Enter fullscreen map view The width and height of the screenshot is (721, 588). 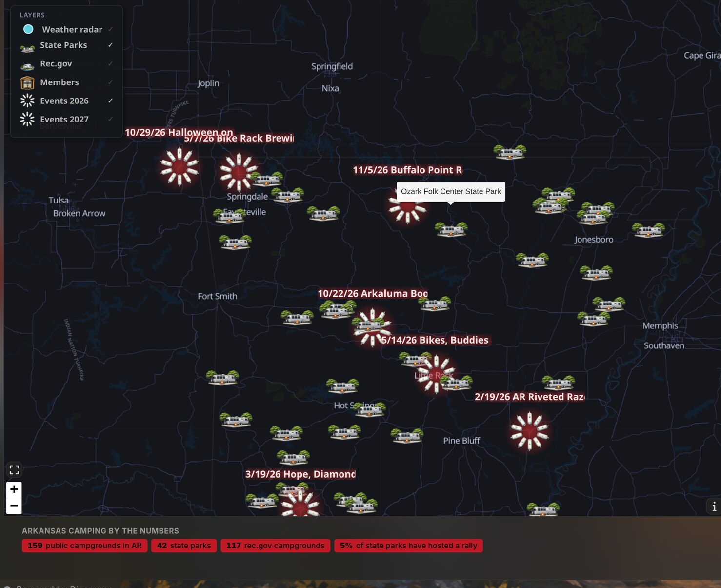14,470
